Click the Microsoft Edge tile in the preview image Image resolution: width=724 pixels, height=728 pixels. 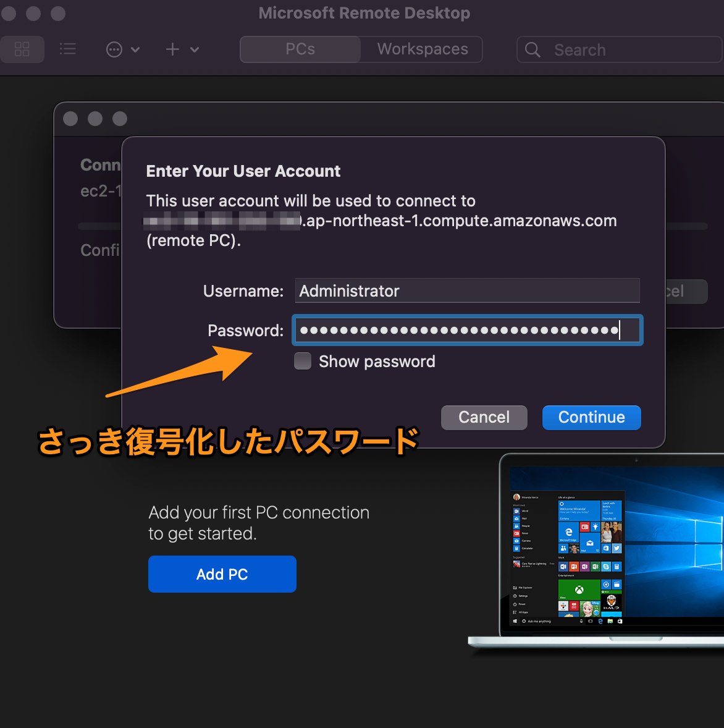(x=568, y=531)
